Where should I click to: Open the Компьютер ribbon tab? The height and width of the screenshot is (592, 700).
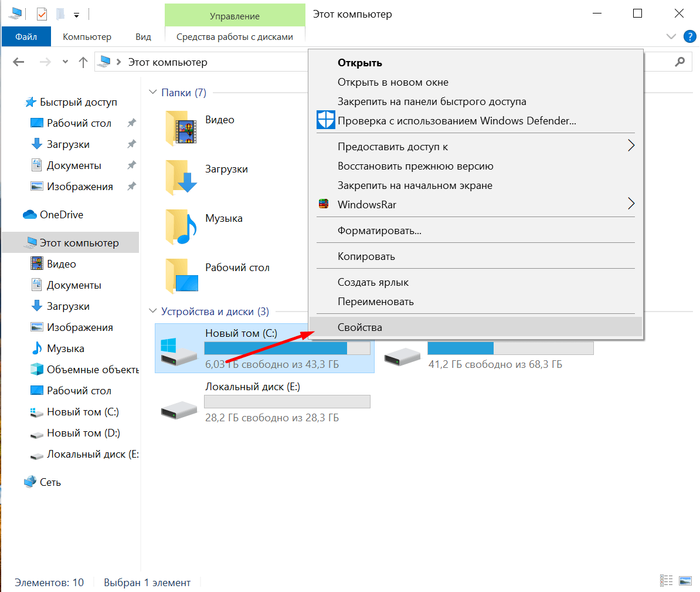87,36
